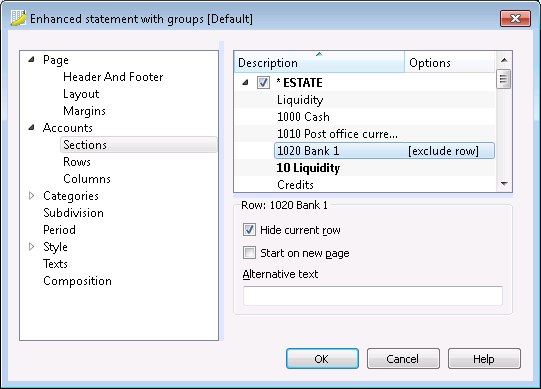Click the sections list scrollbar thumb
The image size is (541, 389).
coord(504,79)
